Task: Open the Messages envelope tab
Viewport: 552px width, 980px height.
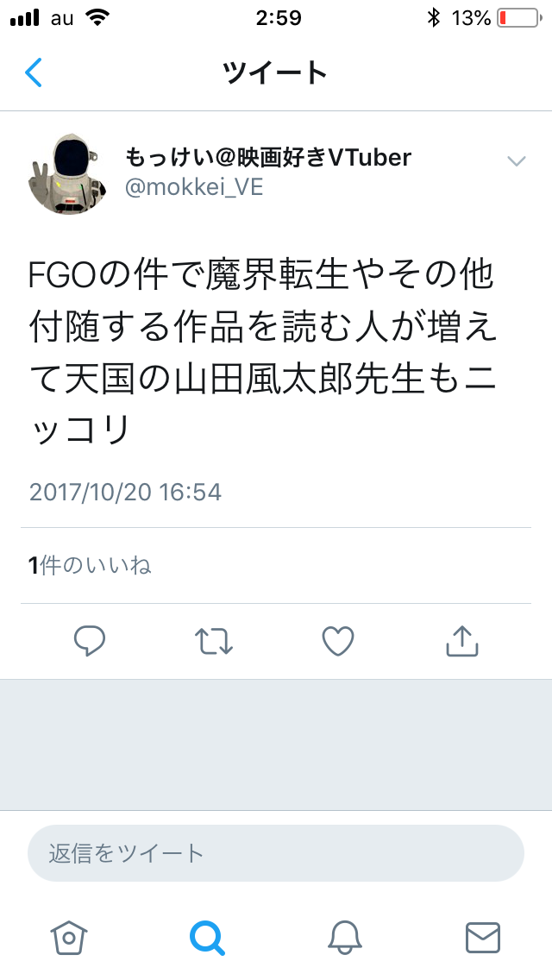Action: 483,938
